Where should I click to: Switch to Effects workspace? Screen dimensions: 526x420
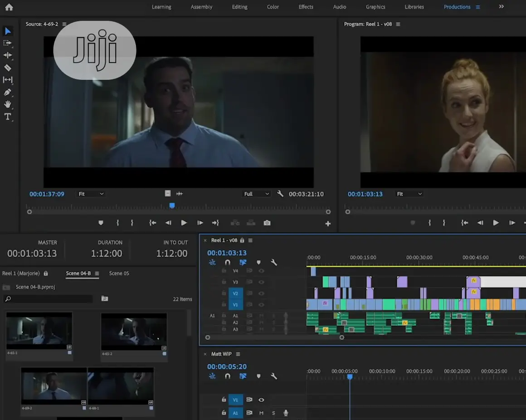click(x=306, y=7)
